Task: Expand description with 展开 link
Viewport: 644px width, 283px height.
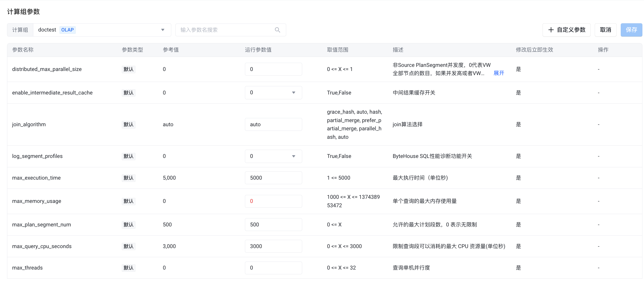Action: (x=499, y=73)
